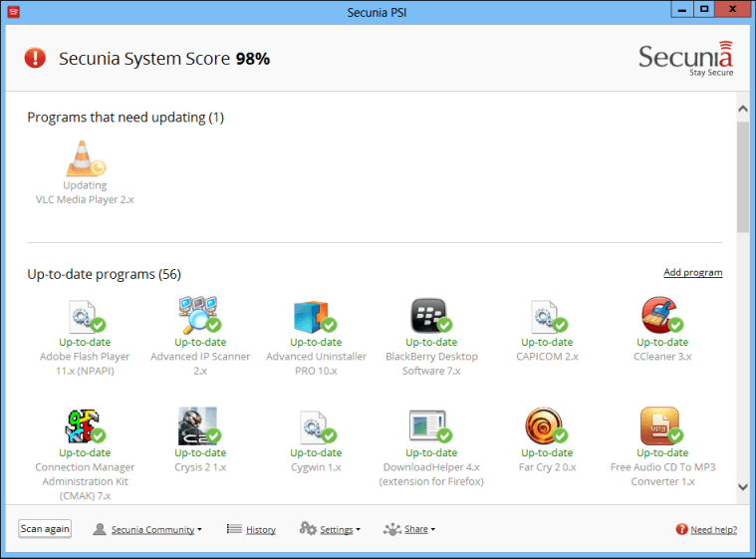Click the 'DownloadHelper 4.x (extension for Firefox)' label
Screen dimensions: 756x559
point(431,474)
